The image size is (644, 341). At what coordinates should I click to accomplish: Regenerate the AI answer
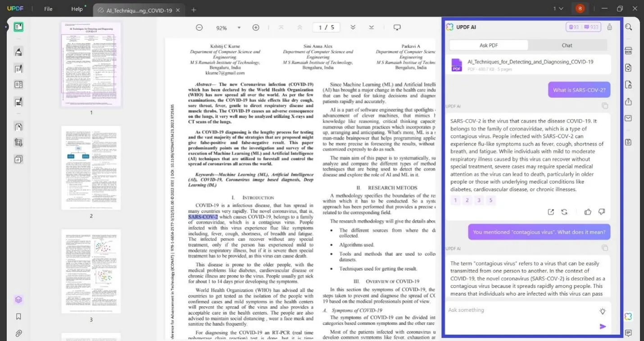point(564,212)
